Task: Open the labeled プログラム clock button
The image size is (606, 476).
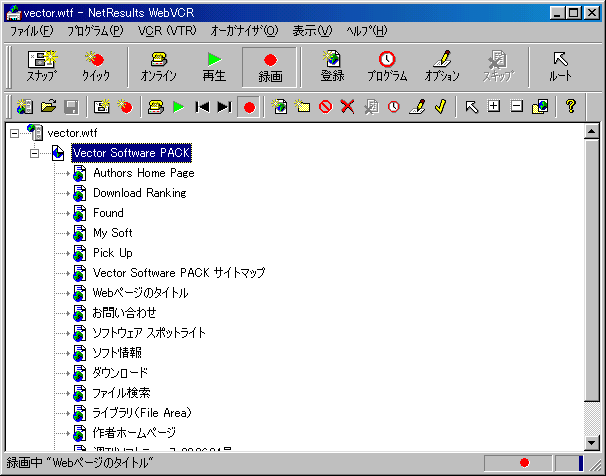Action: click(387, 67)
